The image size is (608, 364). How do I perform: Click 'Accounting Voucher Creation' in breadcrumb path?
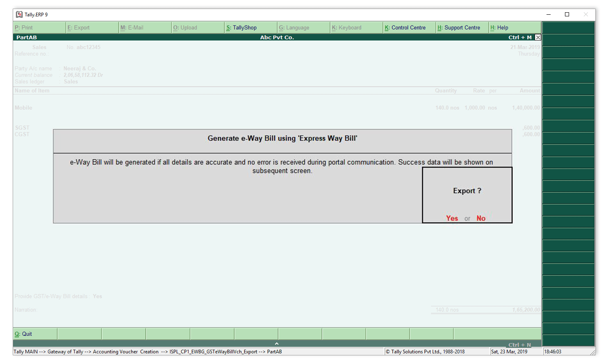pyautogui.click(x=126, y=351)
